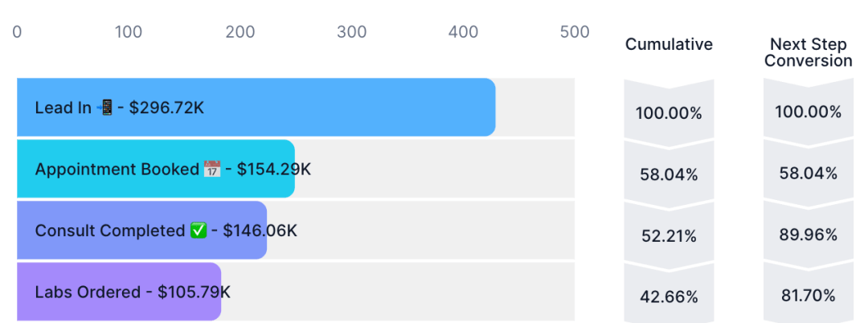Click the 52.21% cumulative cell
This screenshot has height=323, width=868.
(x=669, y=233)
